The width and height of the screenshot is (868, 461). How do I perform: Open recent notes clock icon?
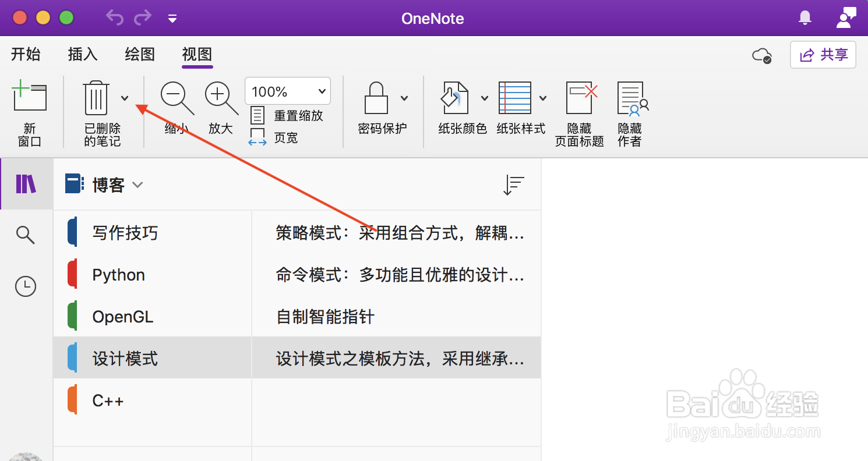(x=26, y=286)
